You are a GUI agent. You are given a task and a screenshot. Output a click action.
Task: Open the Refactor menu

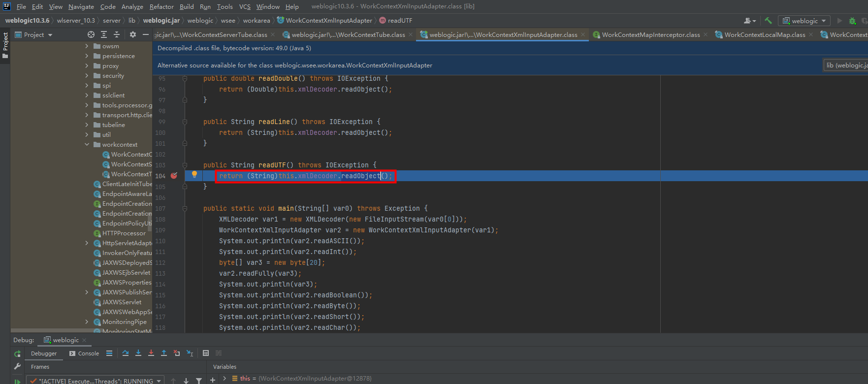pos(161,6)
